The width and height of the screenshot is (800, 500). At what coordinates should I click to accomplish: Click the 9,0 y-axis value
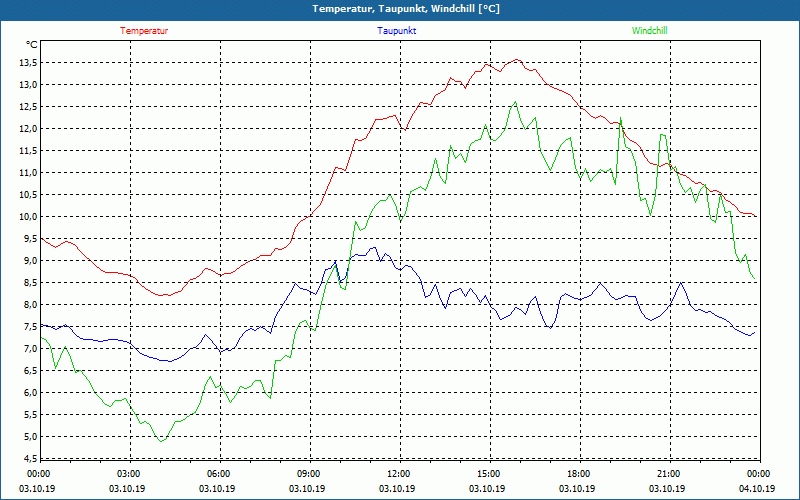tap(30, 260)
